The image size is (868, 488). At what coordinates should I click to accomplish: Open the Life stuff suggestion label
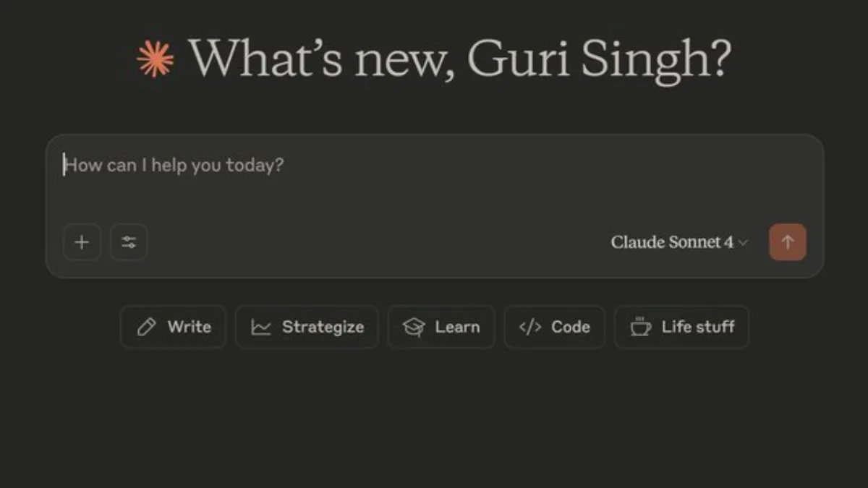point(697,327)
